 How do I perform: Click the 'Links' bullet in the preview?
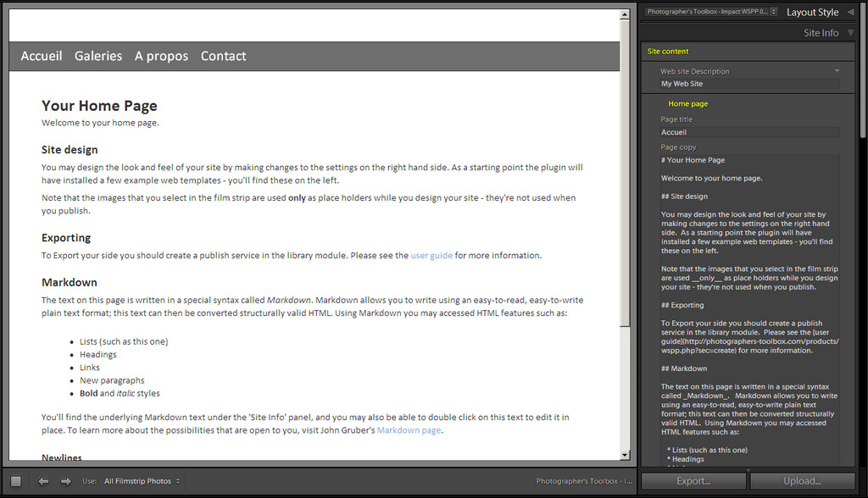90,368
